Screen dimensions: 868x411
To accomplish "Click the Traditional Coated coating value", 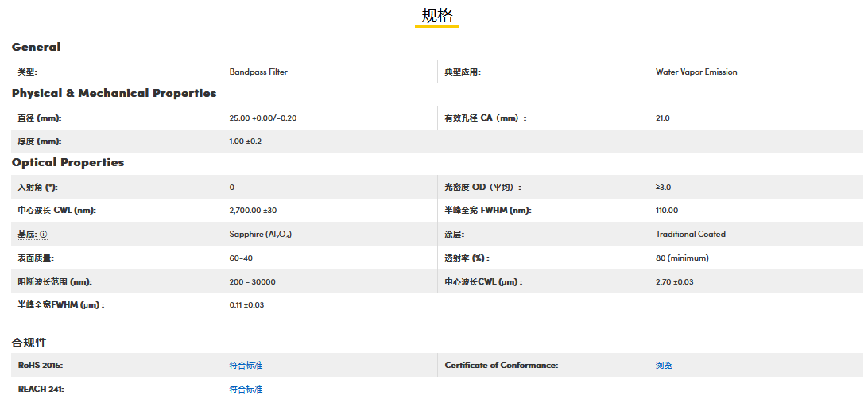I will point(690,235).
